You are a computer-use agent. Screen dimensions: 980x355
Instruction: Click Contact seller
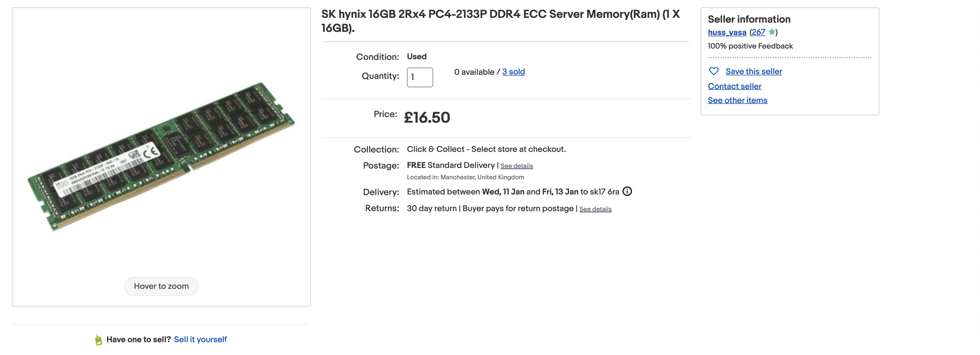pyautogui.click(x=734, y=86)
